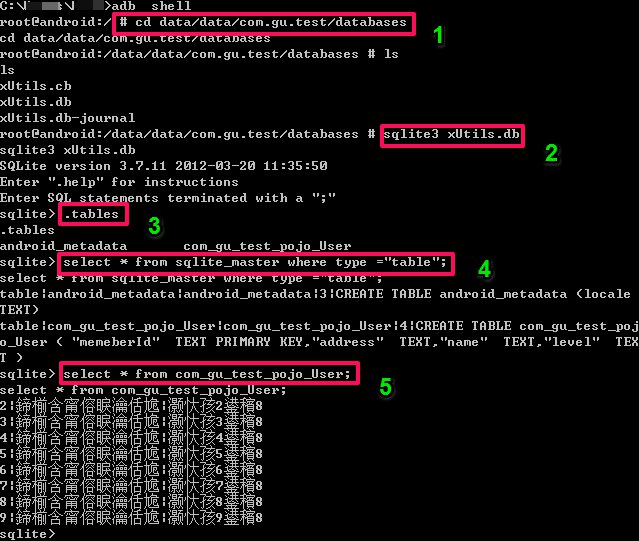This screenshot has height=541, width=639.
Task: Click the green annotation number 5
Action: click(x=386, y=387)
